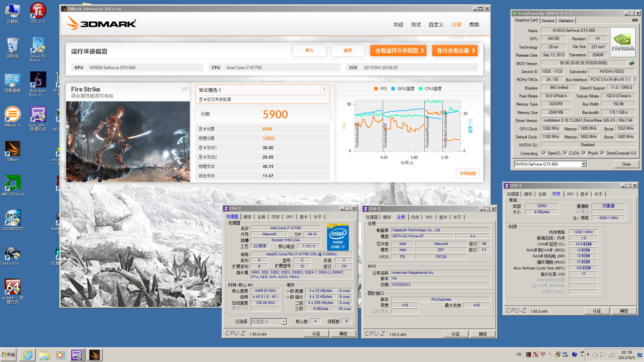Select the 3DMark 11 desktop shortcut
This screenshot has width=644, height=362.
click(13, 117)
